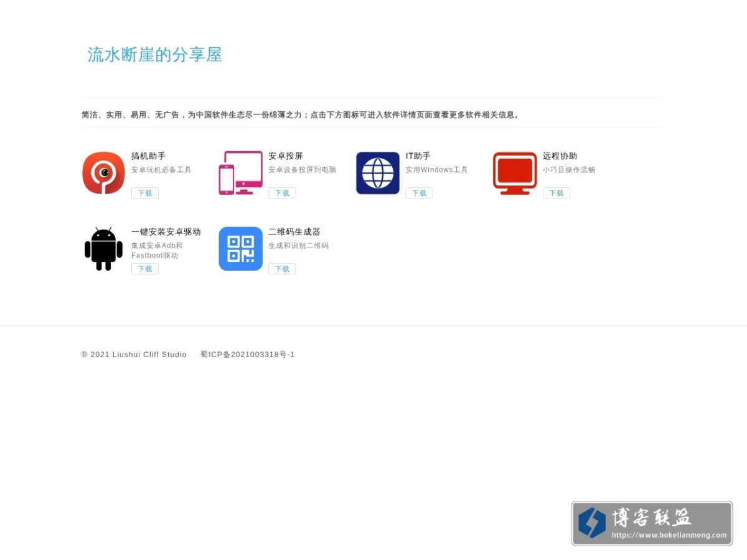Click 下载 under 安卓投屏
This screenshot has height=560, width=747.
coord(282,193)
